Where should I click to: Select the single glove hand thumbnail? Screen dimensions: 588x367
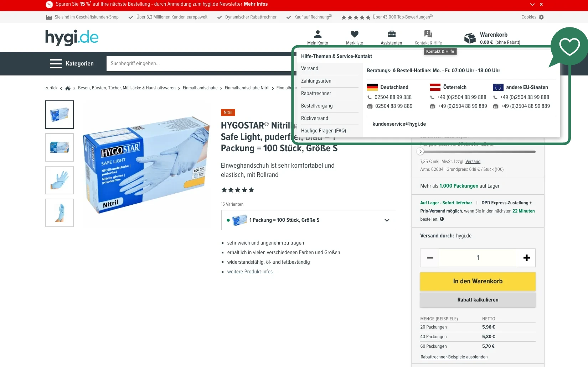[60, 213]
